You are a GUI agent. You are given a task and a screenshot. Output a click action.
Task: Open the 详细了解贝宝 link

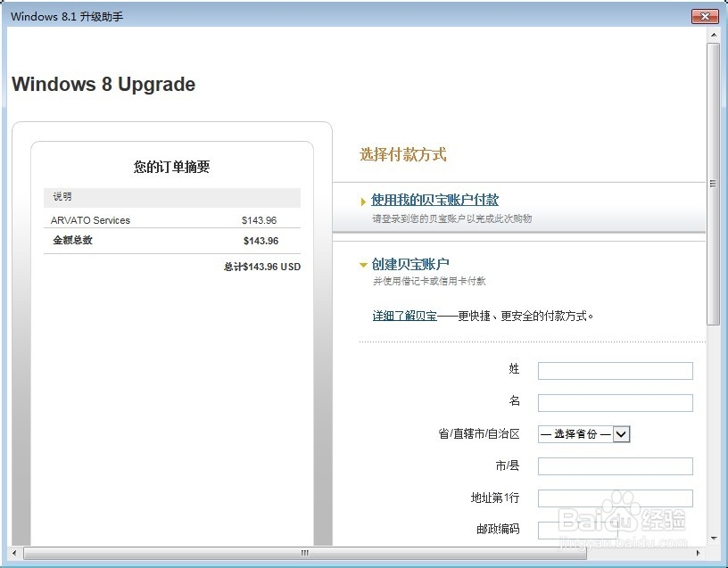coord(404,316)
